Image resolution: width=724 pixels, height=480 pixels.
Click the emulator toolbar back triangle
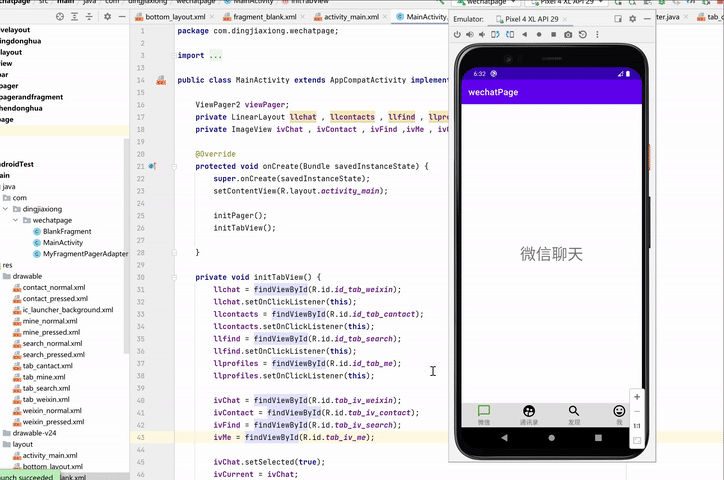[525, 35]
